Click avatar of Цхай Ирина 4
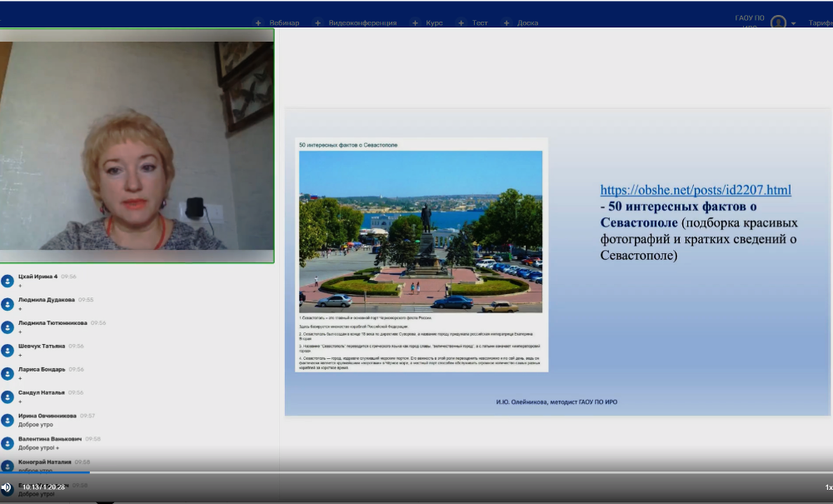Viewport: 833px width, 504px height. click(7, 281)
